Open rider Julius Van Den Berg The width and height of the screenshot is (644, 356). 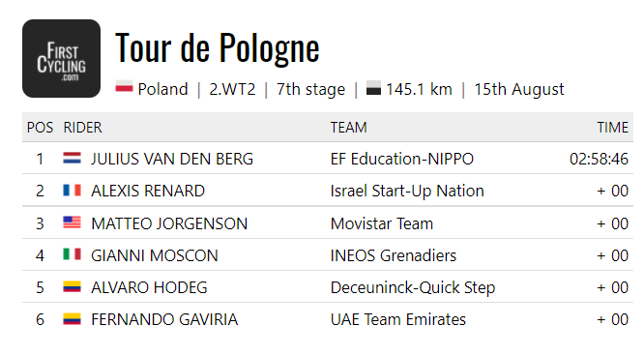click(x=172, y=159)
